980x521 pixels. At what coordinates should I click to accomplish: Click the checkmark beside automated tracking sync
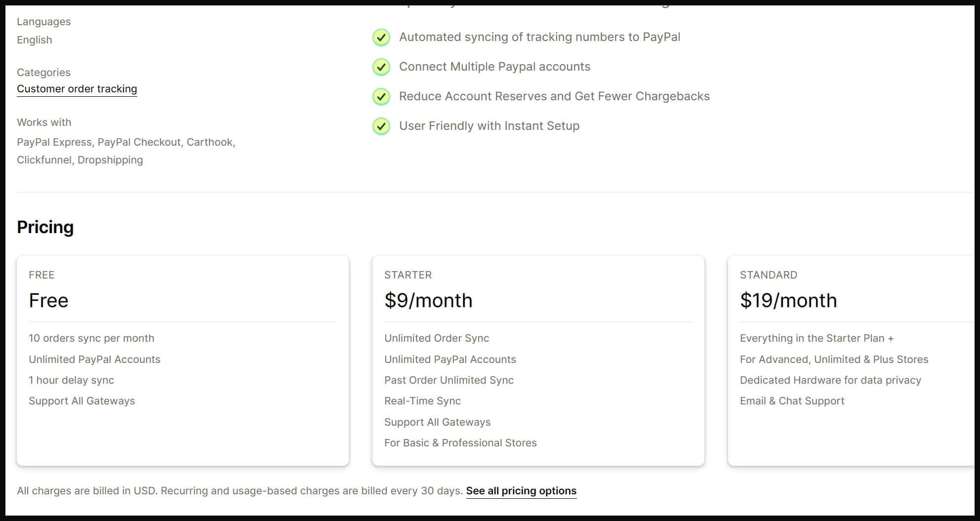[x=381, y=38]
